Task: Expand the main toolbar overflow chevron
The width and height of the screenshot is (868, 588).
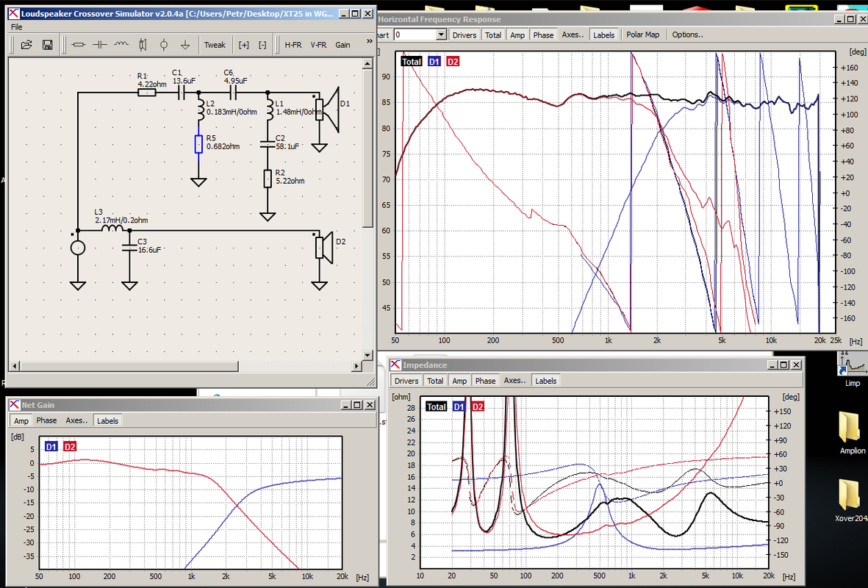Action: pyautogui.click(x=370, y=41)
